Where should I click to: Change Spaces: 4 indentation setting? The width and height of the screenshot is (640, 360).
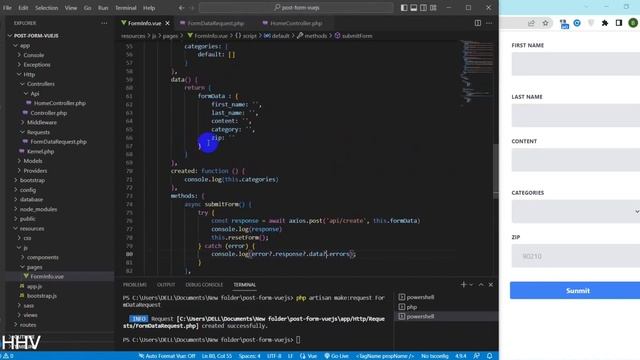(x=249, y=356)
